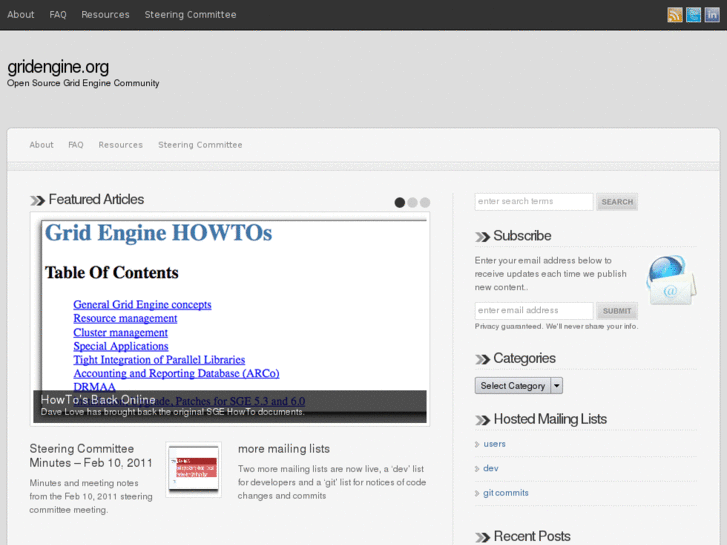Viewport: 727px width, 545px height.
Task: Click Cluster management text in slide
Action: (x=121, y=333)
